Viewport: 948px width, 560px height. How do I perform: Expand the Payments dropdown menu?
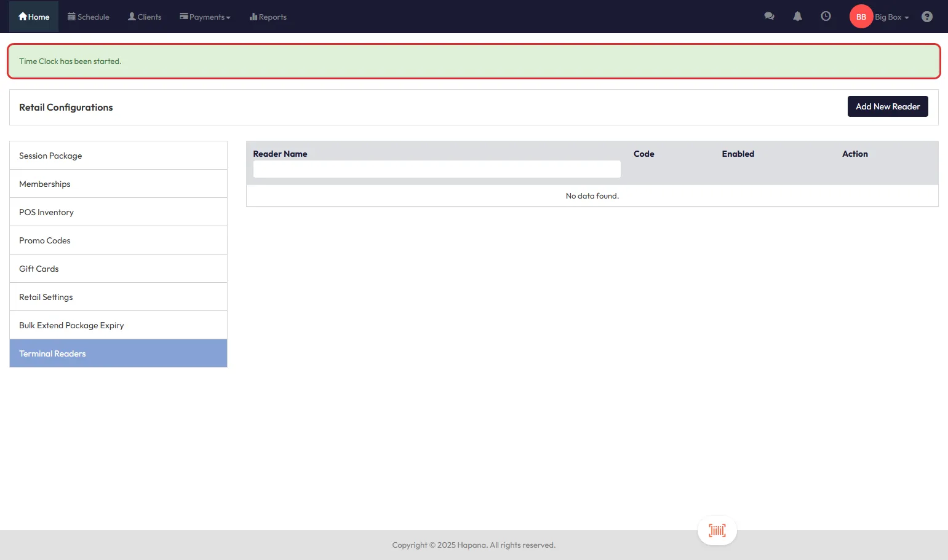point(205,17)
